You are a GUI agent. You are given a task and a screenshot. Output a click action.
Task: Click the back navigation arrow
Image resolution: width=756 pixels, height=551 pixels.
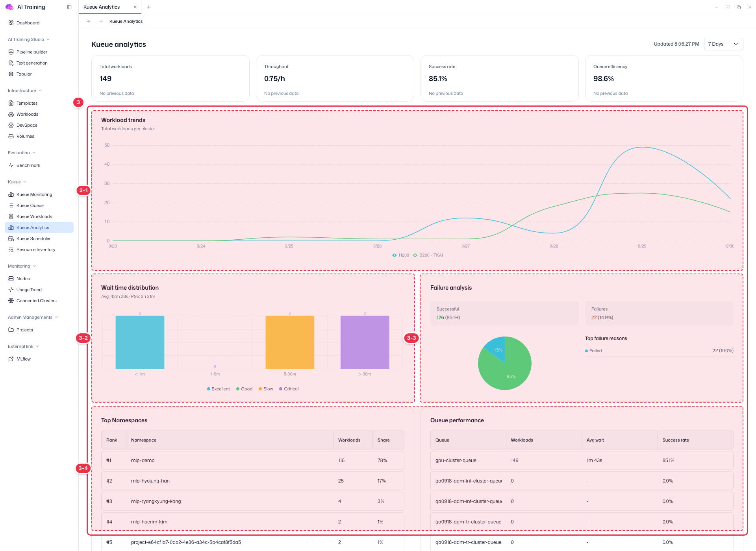point(89,21)
